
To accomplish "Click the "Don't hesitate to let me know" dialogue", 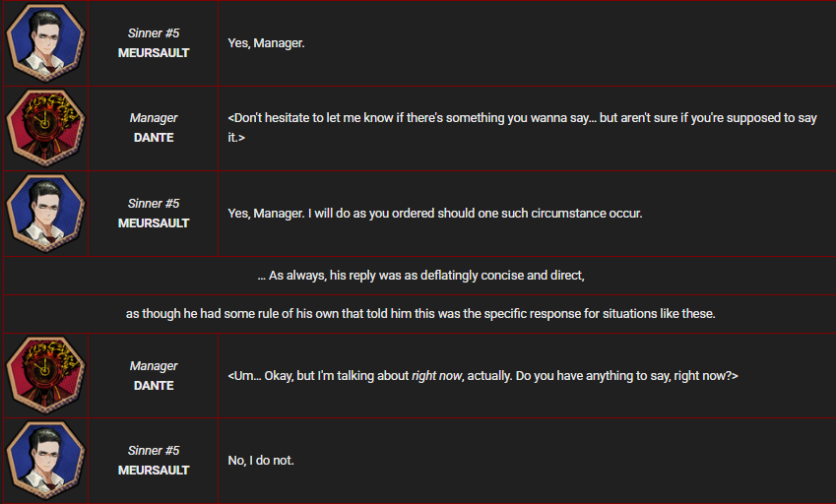I will [x=523, y=127].
